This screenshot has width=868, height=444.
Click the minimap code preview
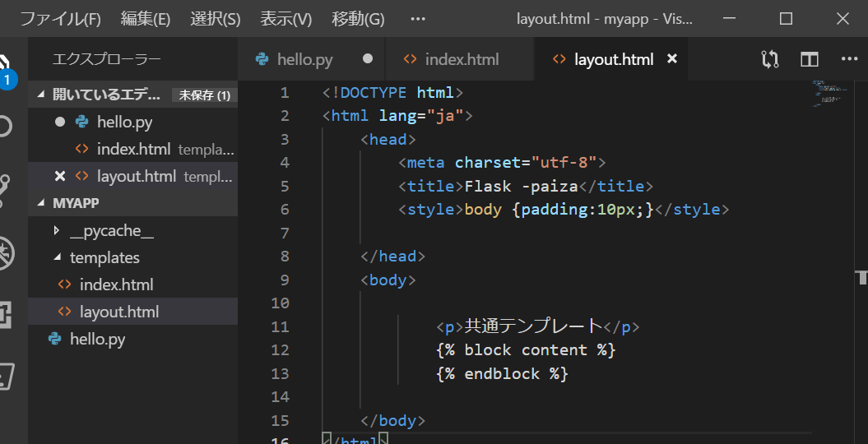[825, 95]
